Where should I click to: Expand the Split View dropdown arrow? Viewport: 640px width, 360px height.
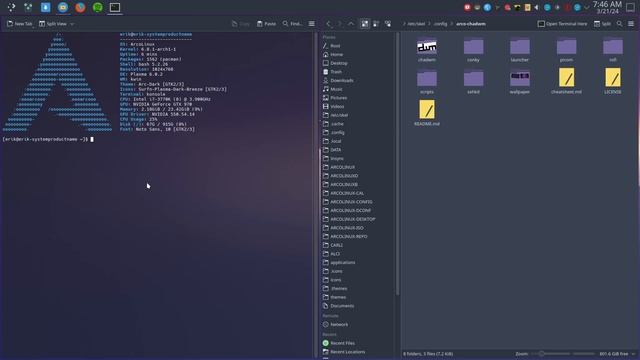tap(72, 24)
